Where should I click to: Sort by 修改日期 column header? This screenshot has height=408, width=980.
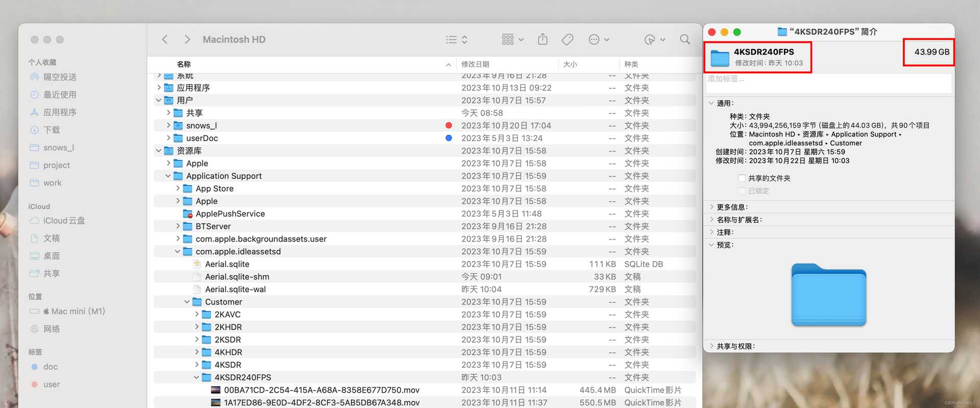point(475,64)
